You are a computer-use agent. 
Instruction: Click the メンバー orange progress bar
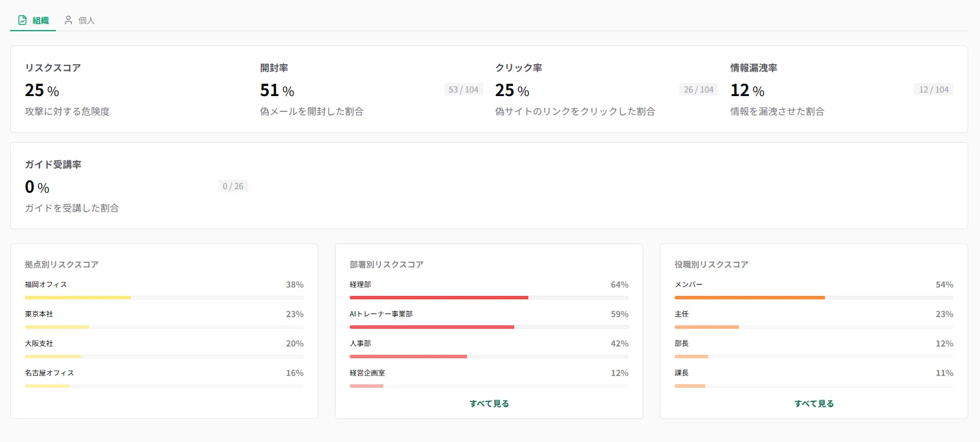[749, 298]
